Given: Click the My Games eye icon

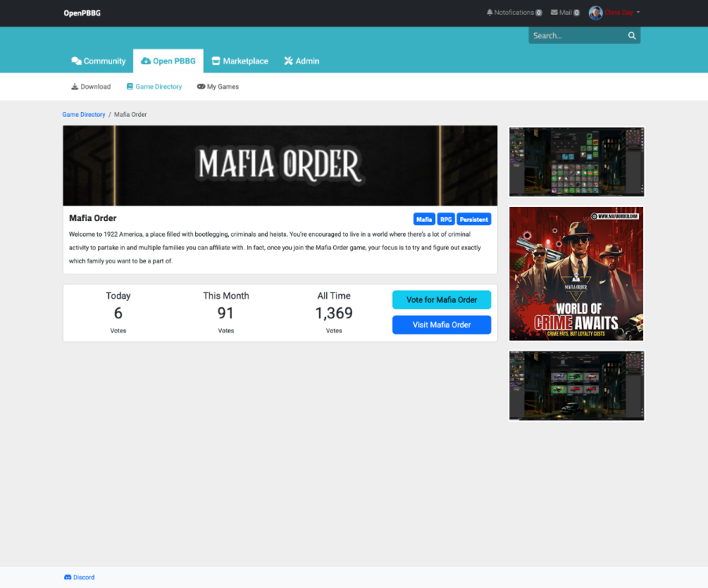Looking at the screenshot, I should click(x=202, y=86).
